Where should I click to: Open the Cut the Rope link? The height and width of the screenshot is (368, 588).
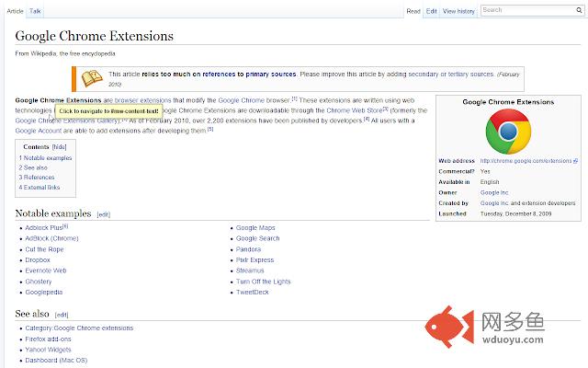pyautogui.click(x=44, y=249)
